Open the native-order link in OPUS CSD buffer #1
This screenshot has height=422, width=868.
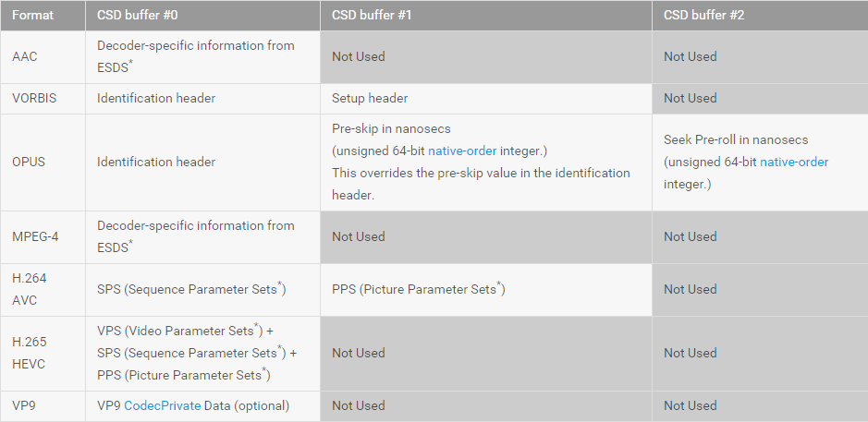[462, 151]
